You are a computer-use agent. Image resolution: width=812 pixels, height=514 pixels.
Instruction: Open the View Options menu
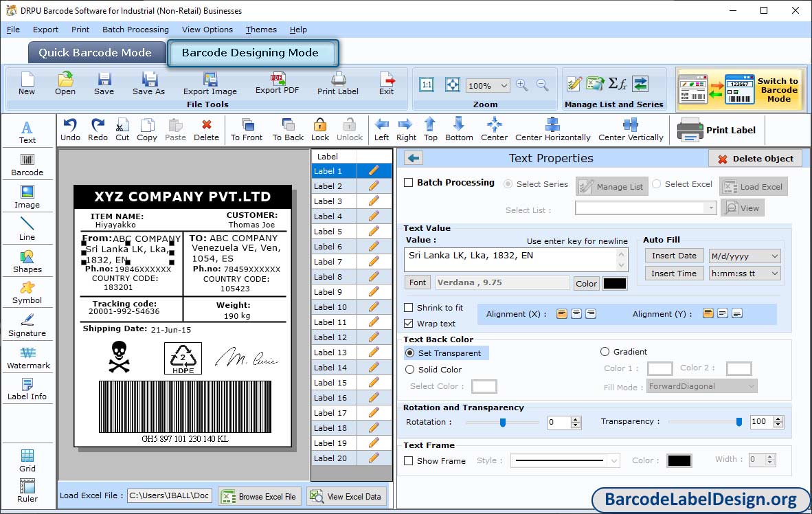(x=207, y=30)
